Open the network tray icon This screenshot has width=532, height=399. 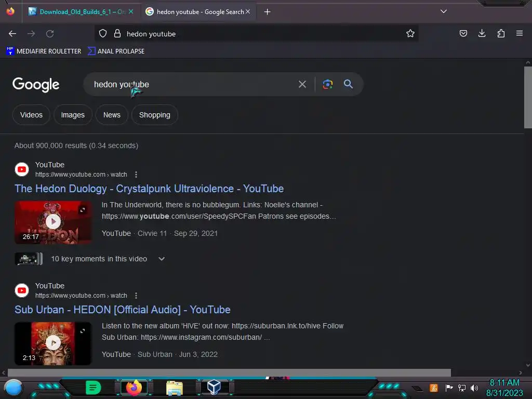[461, 388]
